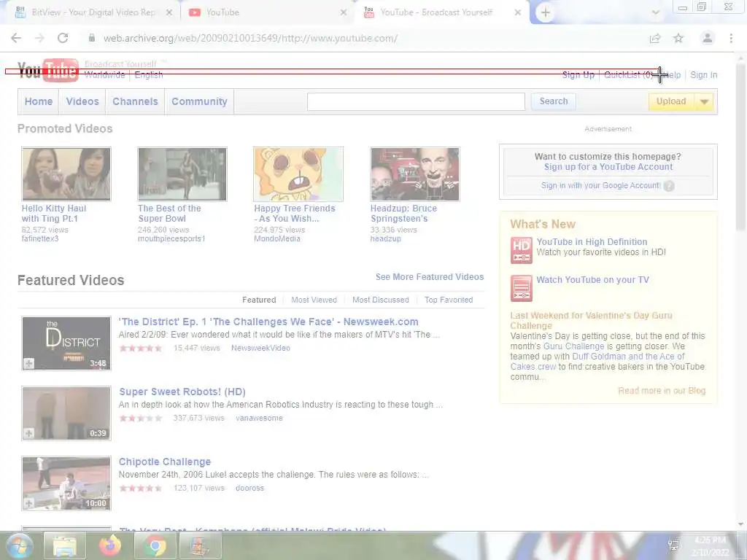Open a new tab with plus button
The height and width of the screenshot is (560, 747).
coord(546,12)
